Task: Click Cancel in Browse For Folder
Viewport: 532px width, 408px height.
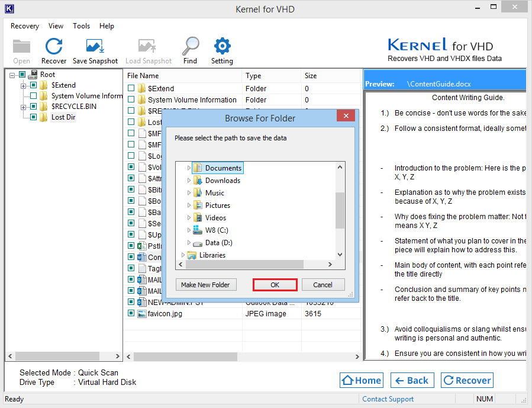Action: coord(323,285)
